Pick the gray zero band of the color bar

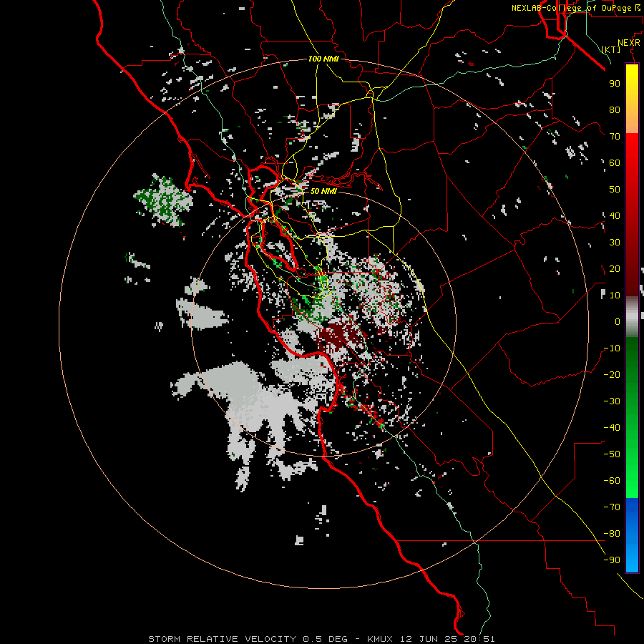632,316
